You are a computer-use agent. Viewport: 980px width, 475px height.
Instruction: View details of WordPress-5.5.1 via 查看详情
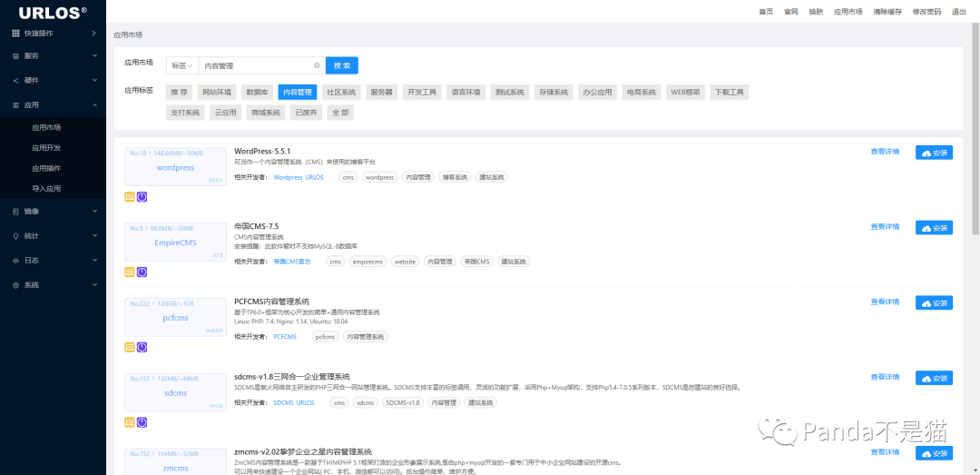(x=885, y=152)
